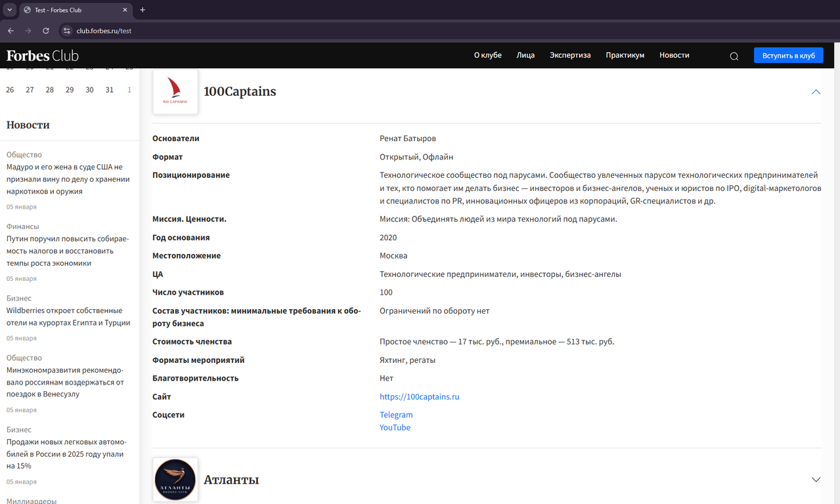Viewport: 840px width, 504px height.
Task: Open the Новости menu item
Action: pos(674,55)
